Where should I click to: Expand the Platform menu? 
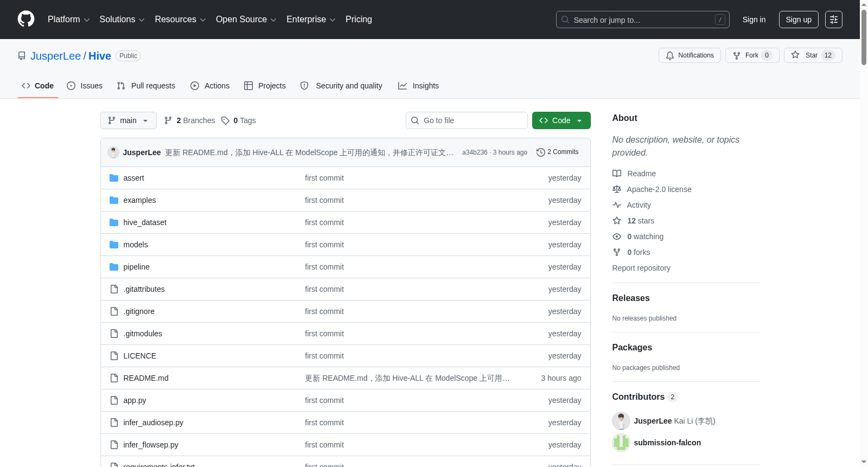click(x=68, y=20)
